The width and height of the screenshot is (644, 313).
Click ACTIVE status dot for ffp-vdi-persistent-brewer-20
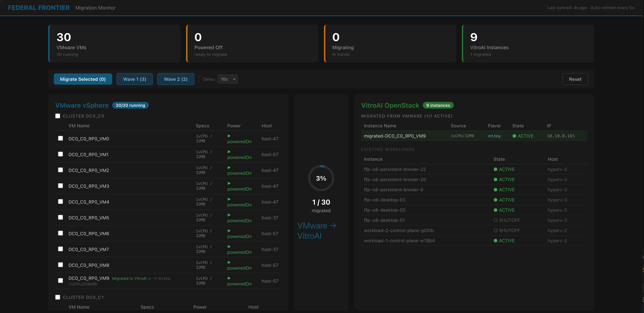496,180
